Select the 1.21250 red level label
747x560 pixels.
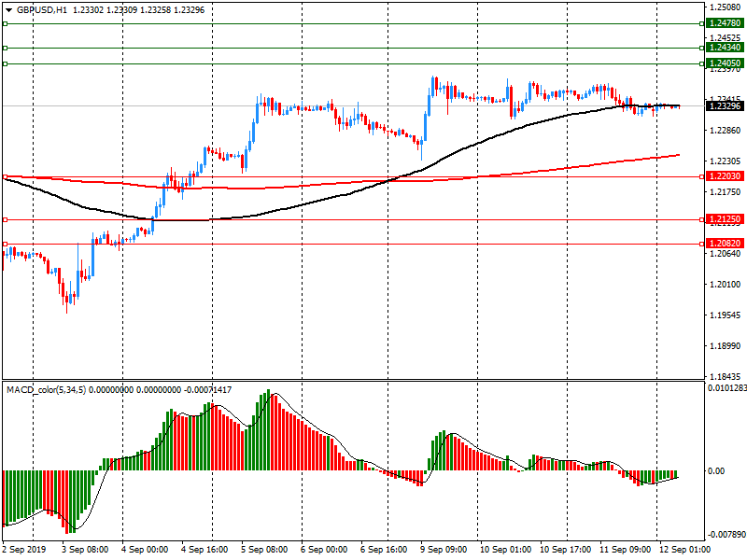(725, 219)
